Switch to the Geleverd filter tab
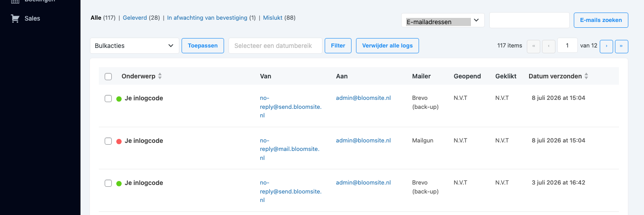This screenshot has width=644, height=215. (135, 18)
